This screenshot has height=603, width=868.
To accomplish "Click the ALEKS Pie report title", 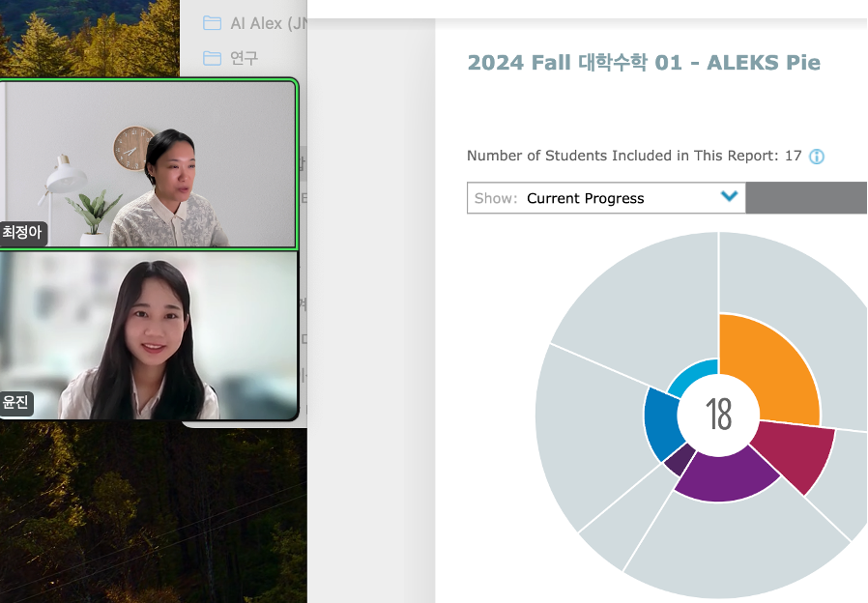I will (644, 63).
